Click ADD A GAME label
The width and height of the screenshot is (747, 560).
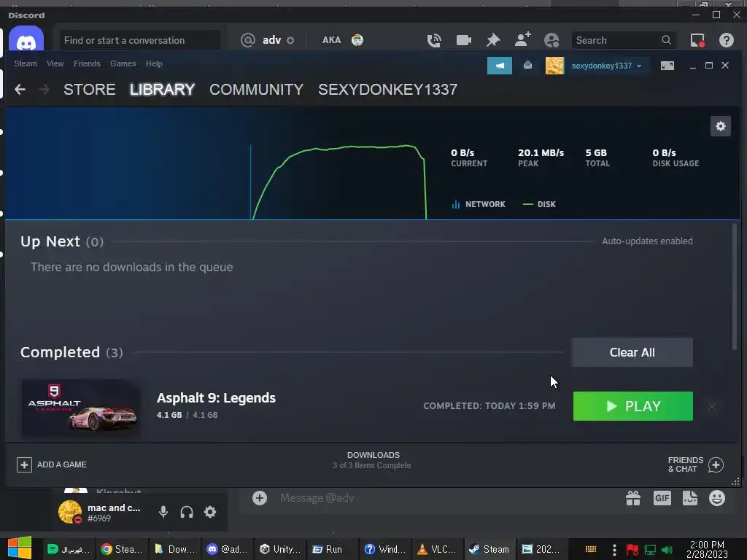pos(62,464)
